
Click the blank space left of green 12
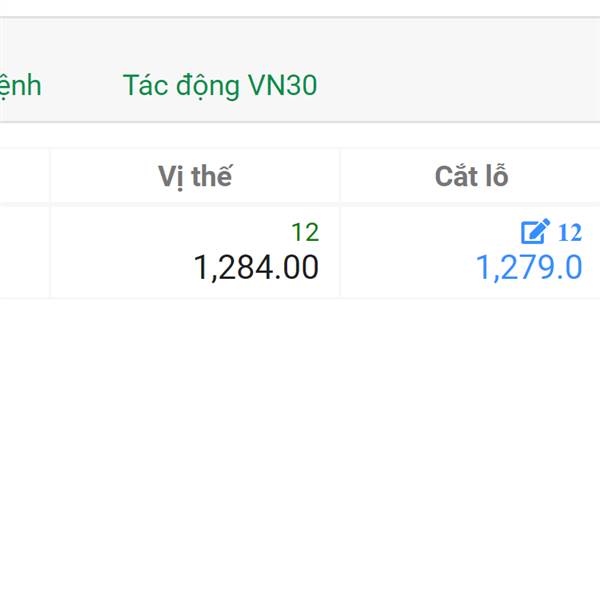click(x=170, y=232)
